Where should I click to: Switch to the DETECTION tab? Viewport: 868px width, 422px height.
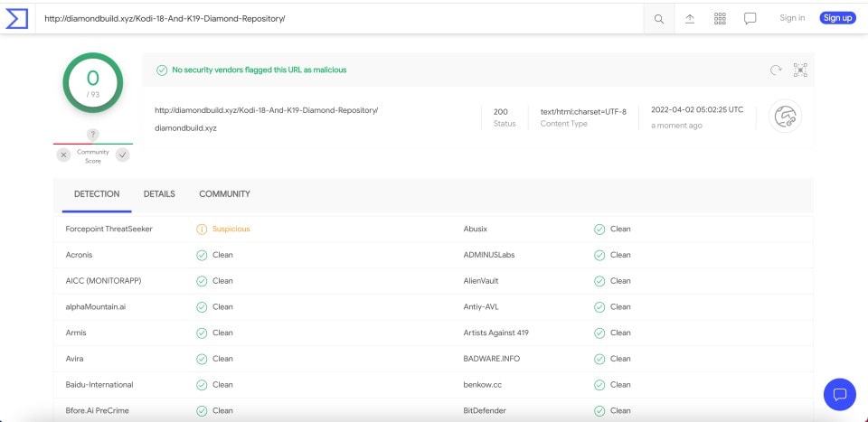tap(97, 194)
